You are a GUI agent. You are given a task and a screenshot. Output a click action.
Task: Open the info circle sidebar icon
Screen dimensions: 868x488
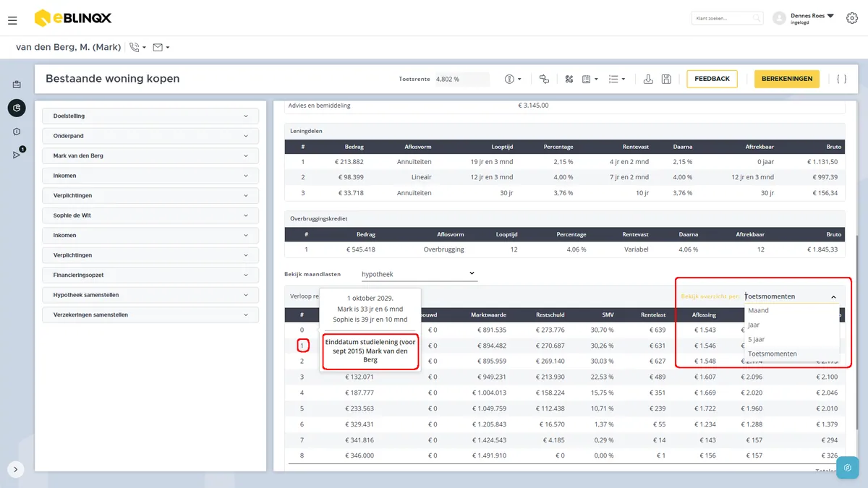click(x=17, y=132)
